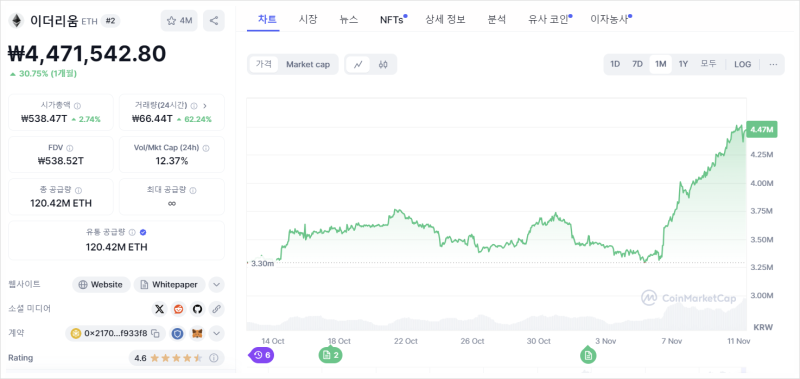Add Ethereum to watchlist via star button
This screenshot has height=379, width=800.
coord(179,21)
